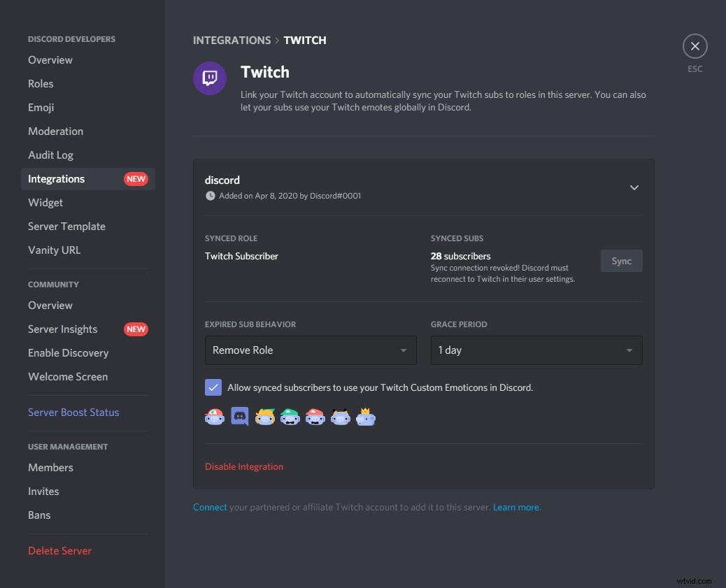This screenshot has width=726, height=588.
Task: Click the Twitch logo icon in the header
Action: tap(209, 77)
